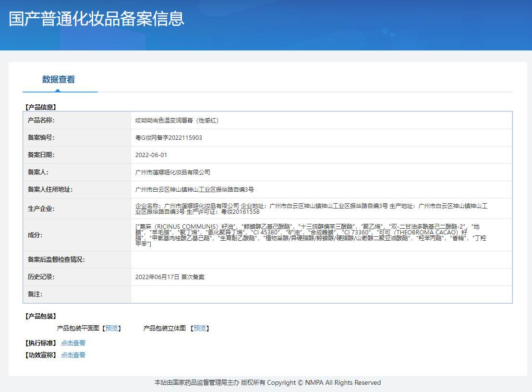Image resolution: width=532 pixels, height=392 pixels.
Task: Select the 备案日期 2022-06-01 value
Action: click(149, 155)
